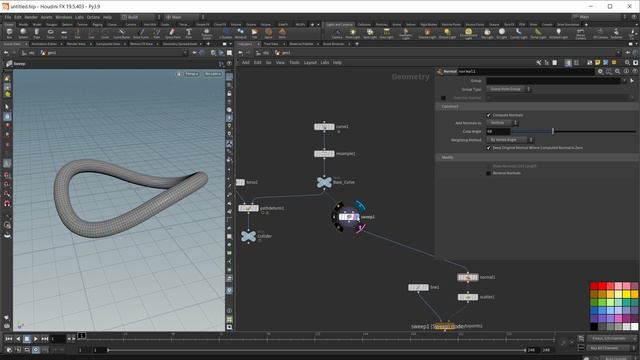640x360 pixels.
Task: Toggle real time playback button in playbar
Action: 36,350
